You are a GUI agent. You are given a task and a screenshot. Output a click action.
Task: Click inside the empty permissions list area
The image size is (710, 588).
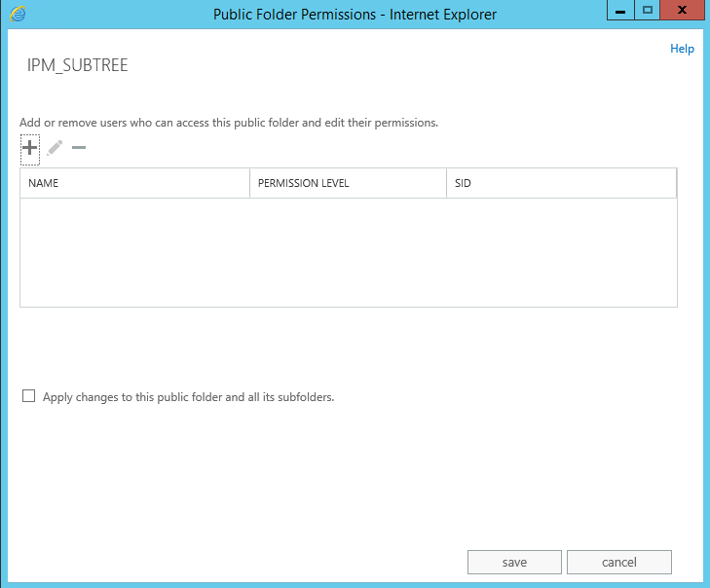click(349, 252)
